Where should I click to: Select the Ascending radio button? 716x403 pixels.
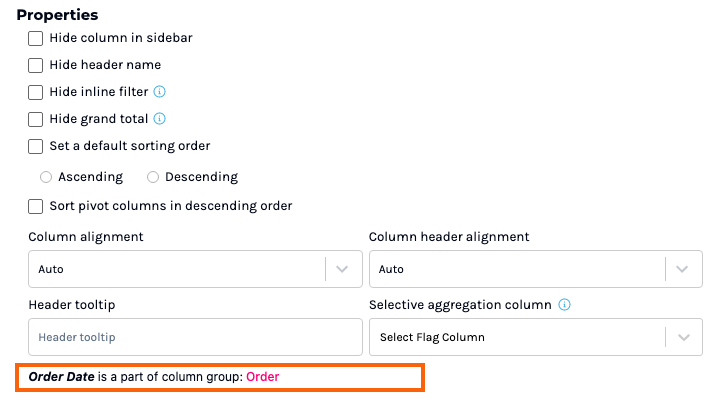point(46,177)
